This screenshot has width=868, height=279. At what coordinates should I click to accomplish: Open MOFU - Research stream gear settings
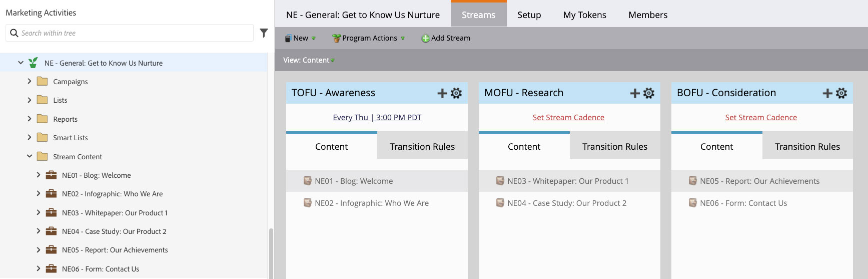(649, 93)
